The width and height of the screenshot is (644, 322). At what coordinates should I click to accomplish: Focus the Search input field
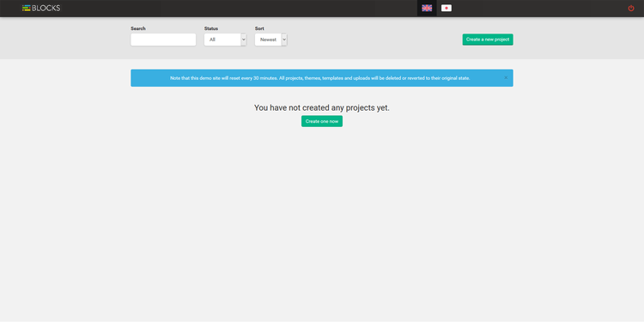click(x=163, y=39)
